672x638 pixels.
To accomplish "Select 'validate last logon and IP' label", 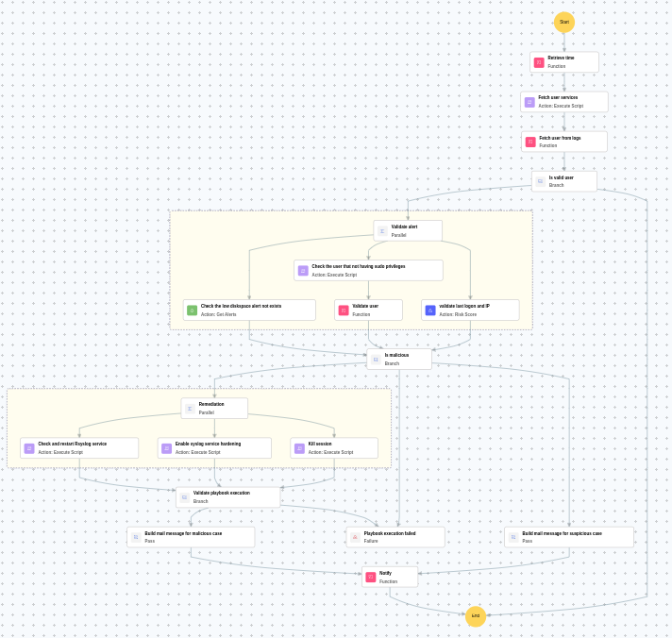I will click(x=464, y=306).
